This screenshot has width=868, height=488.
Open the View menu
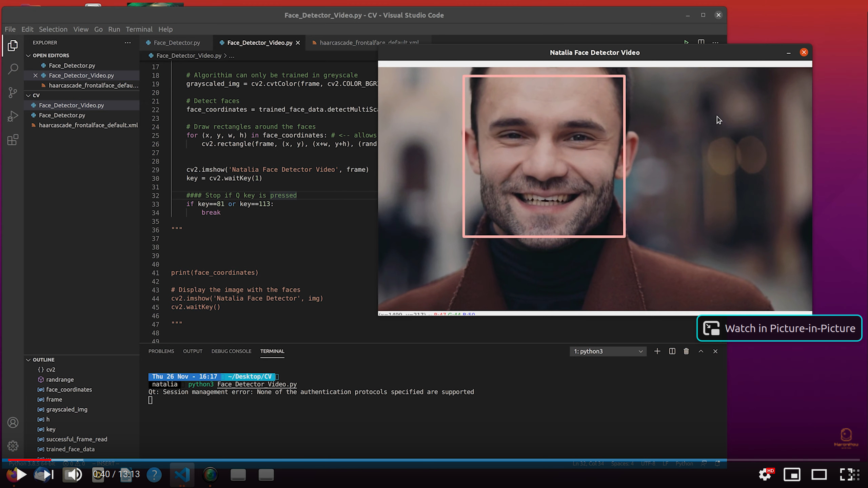[81, 29]
